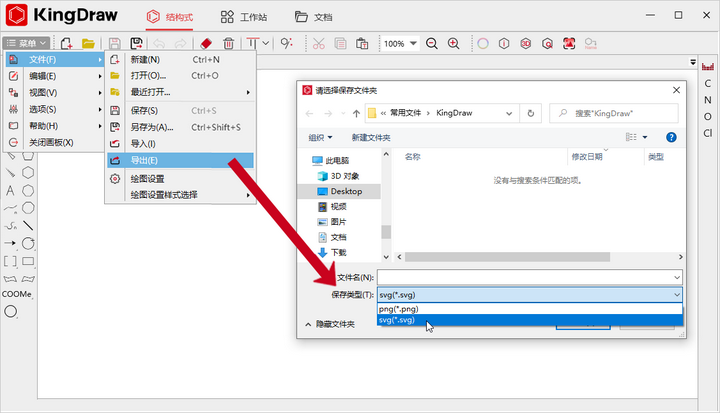Select the red eraser tool
The image size is (720, 413).
[x=206, y=44]
